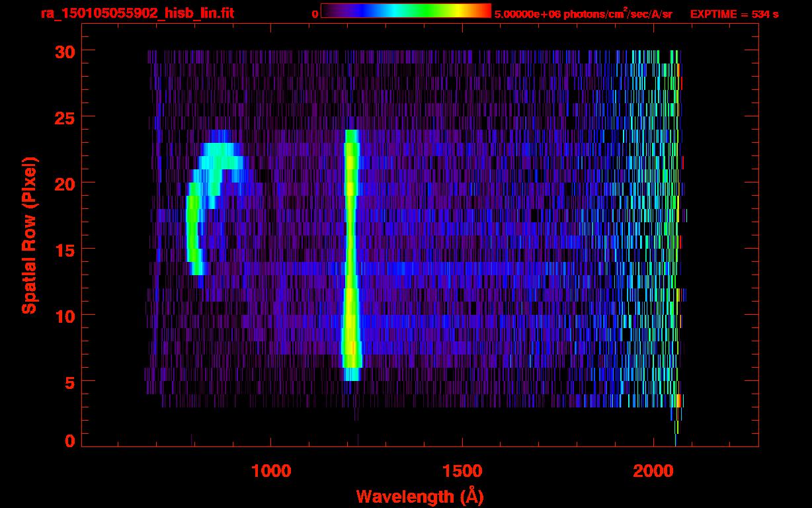Pick the dark purple end of the colorbar

point(327,11)
